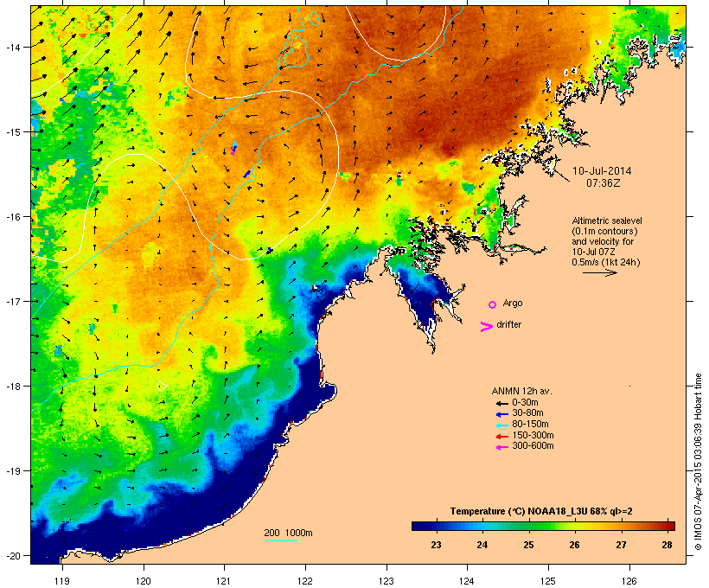Click the blue mooring arrow near 121.3E 15.5S
The height and width of the screenshot is (588, 709).
[247, 174]
